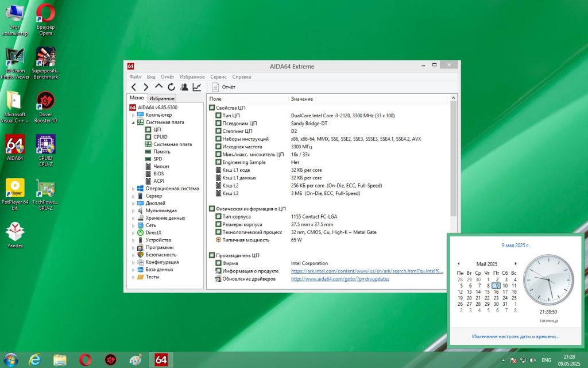588x368 pixels.
Task: Collapse the Системная плата tree node
Action: click(133, 122)
